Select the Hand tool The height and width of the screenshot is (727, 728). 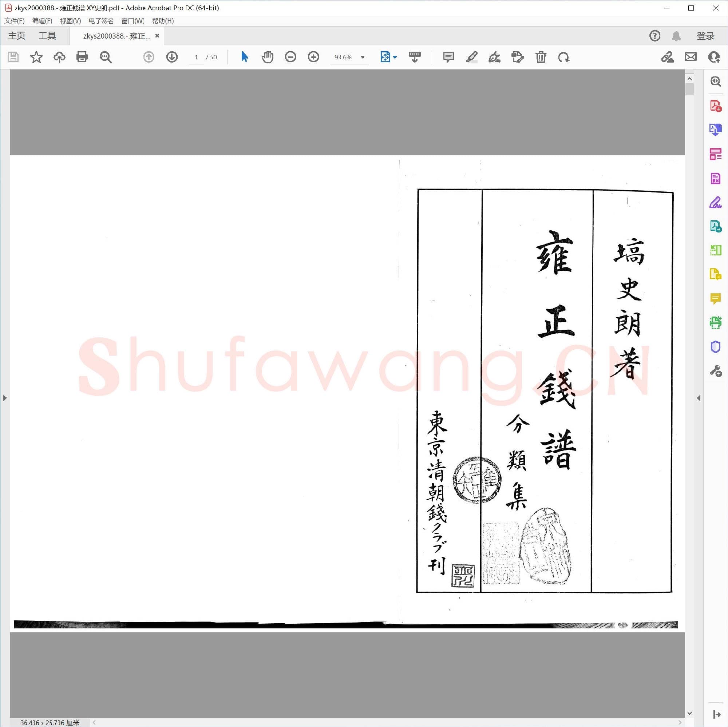pos(268,57)
